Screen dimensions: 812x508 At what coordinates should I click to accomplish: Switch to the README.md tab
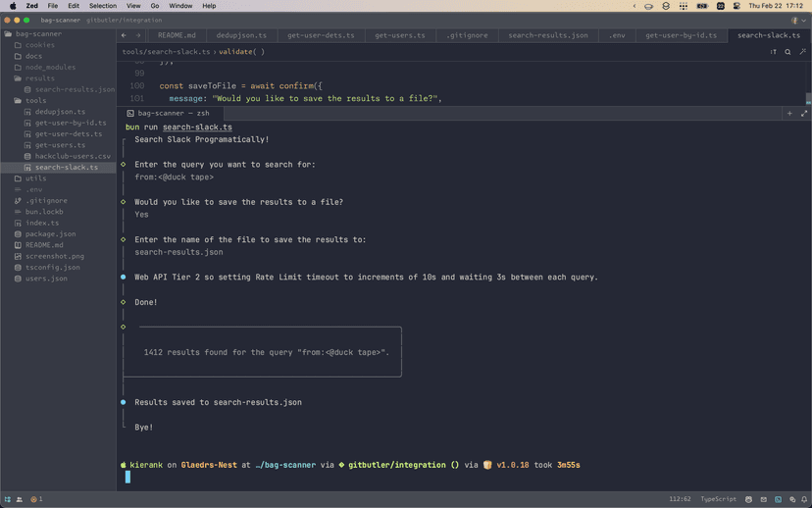(177, 35)
